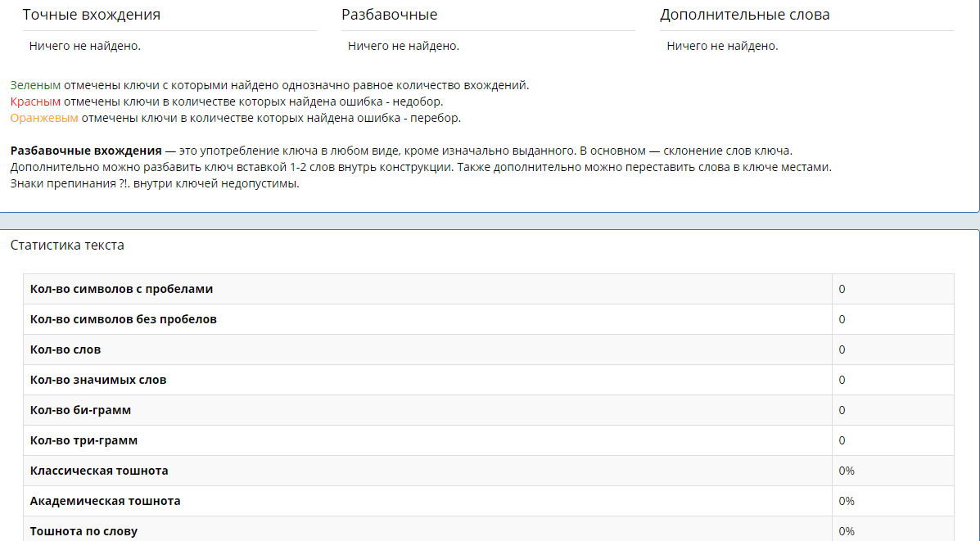Image resolution: width=980 pixels, height=541 pixels.
Task: Click the 0% value for "Тошнота по слову"
Action: click(847, 531)
